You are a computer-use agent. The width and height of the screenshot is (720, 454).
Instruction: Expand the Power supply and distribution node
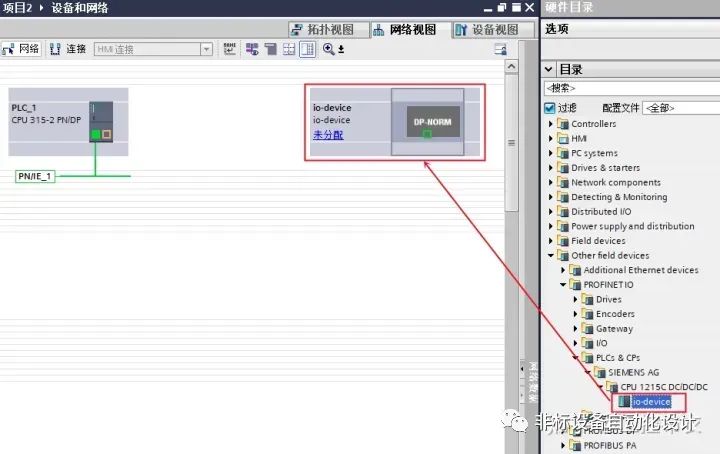(x=551, y=226)
